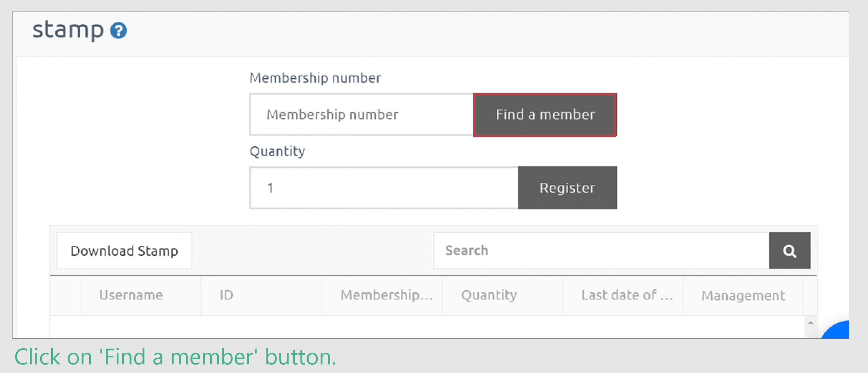868x373 pixels.
Task: Select the truncated Membership… column header
Action: [x=382, y=295]
